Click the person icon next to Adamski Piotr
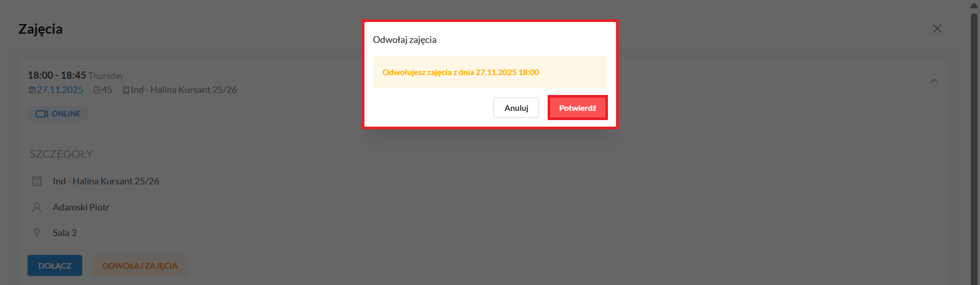The image size is (980, 285). coord(37,207)
